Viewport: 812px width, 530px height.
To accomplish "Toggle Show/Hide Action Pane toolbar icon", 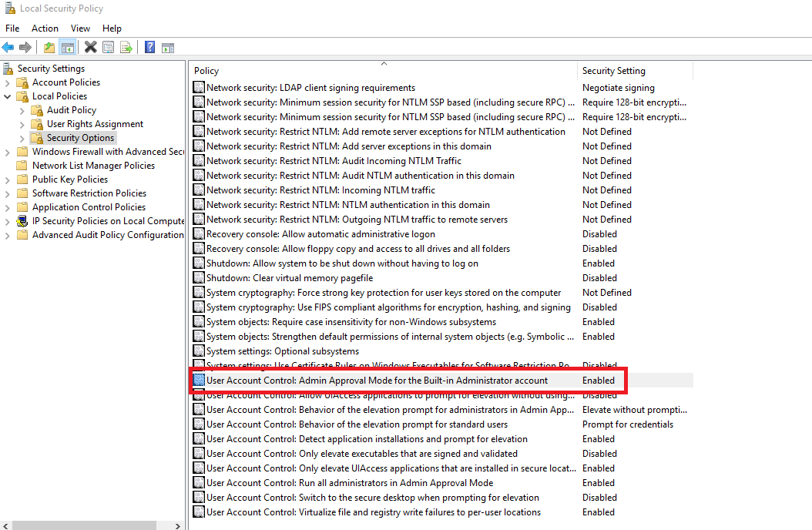I will [167, 47].
